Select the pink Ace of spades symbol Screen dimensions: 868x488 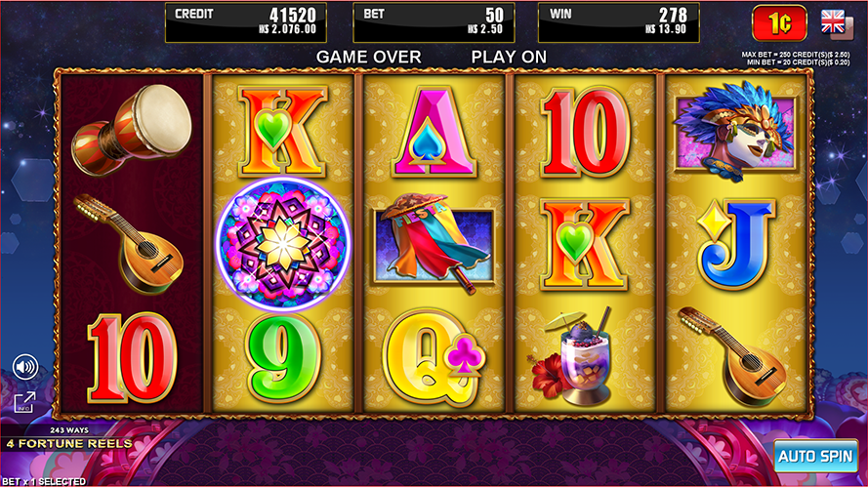(434, 132)
